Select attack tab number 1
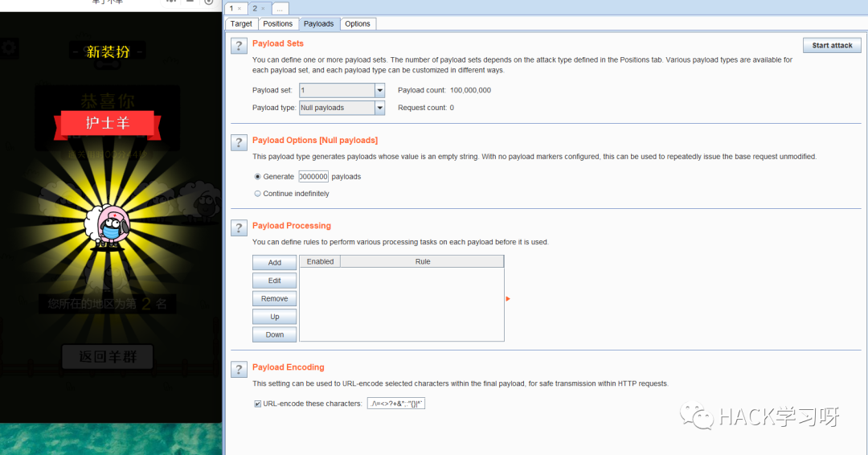 [x=231, y=8]
